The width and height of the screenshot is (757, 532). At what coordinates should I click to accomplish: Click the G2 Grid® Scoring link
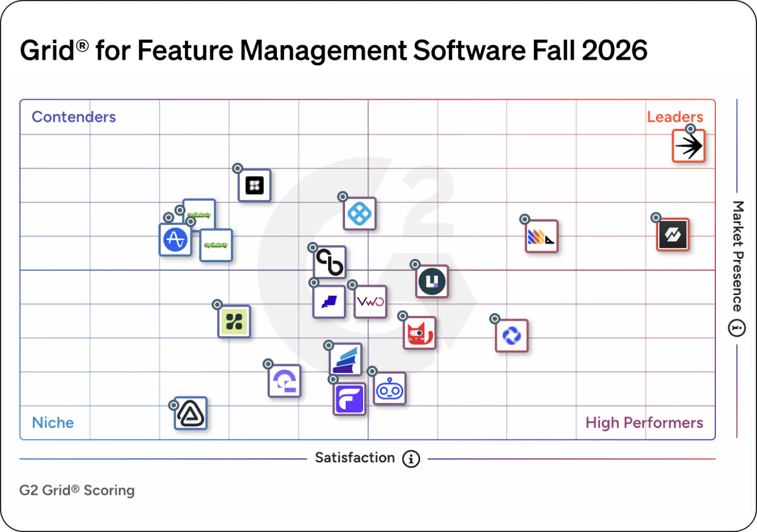coord(77,490)
